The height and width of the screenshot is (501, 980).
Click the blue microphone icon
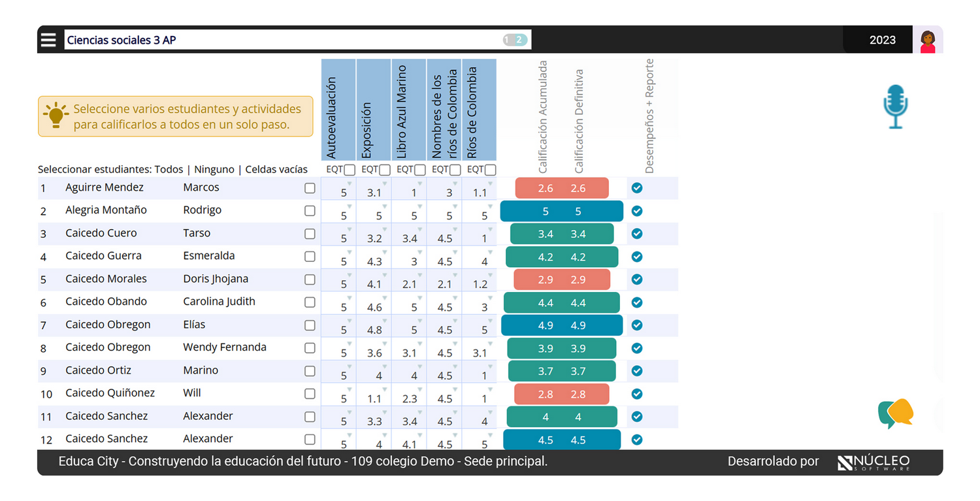896,106
